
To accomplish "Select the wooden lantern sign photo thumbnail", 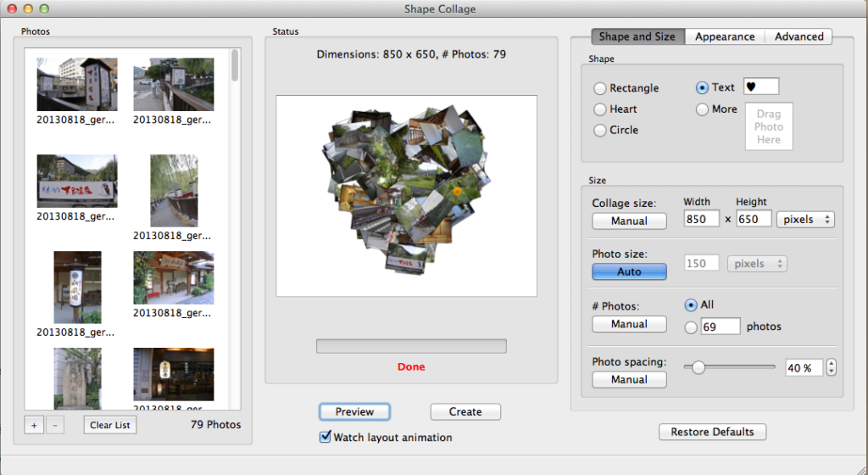I will [x=77, y=288].
